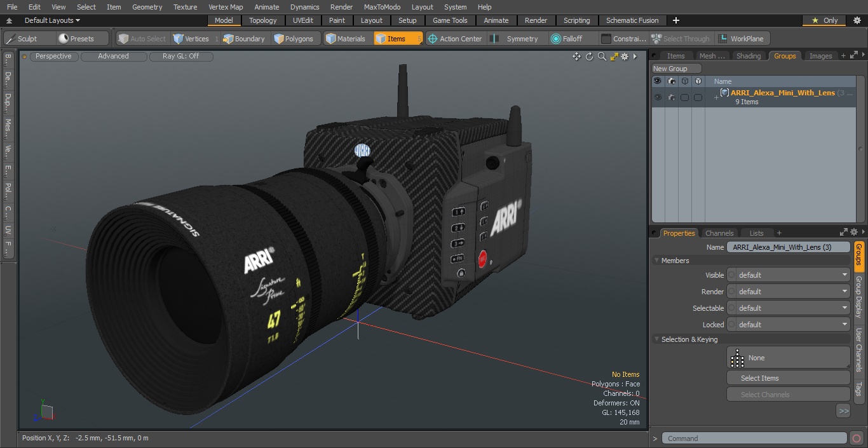Switch to the Items panel tab
Viewport: 868px width, 448px height.
[x=676, y=56]
